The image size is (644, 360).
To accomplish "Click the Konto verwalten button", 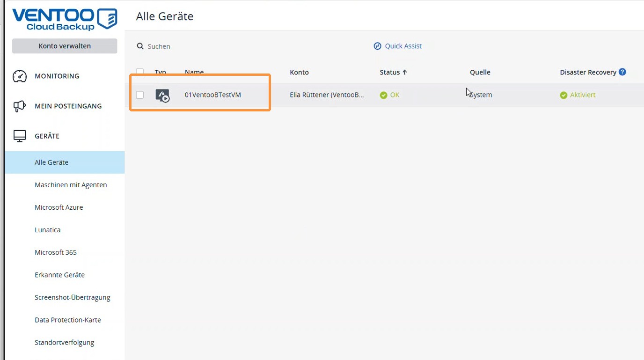I will point(65,46).
